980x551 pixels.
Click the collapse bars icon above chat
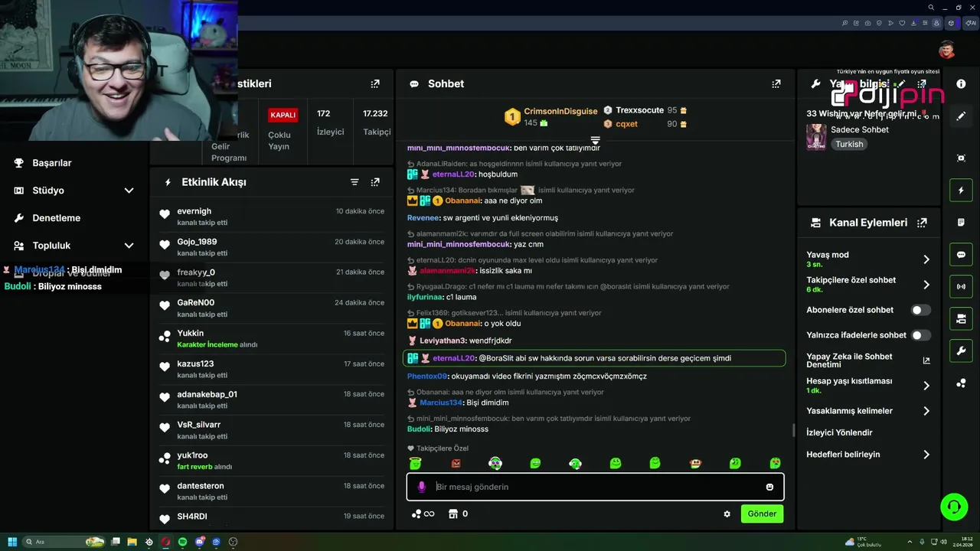point(595,141)
